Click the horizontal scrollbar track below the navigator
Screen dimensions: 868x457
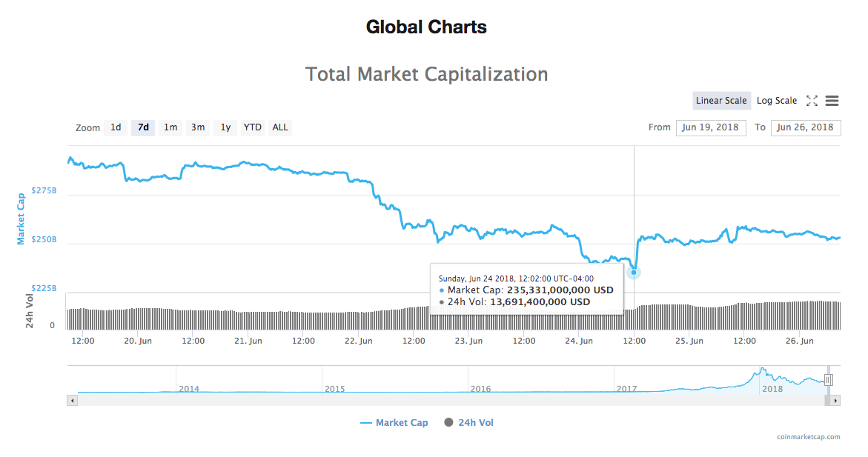(445, 400)
